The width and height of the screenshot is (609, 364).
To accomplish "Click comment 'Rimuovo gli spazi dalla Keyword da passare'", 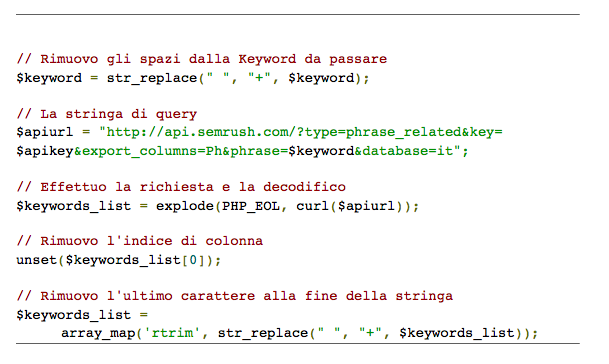I will (202, 59).
